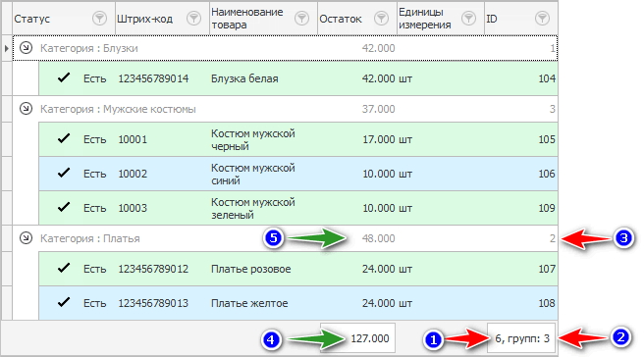Sort by Остаток column header
The width and height of the screenshot is (644, 357).
pos(341,19)
